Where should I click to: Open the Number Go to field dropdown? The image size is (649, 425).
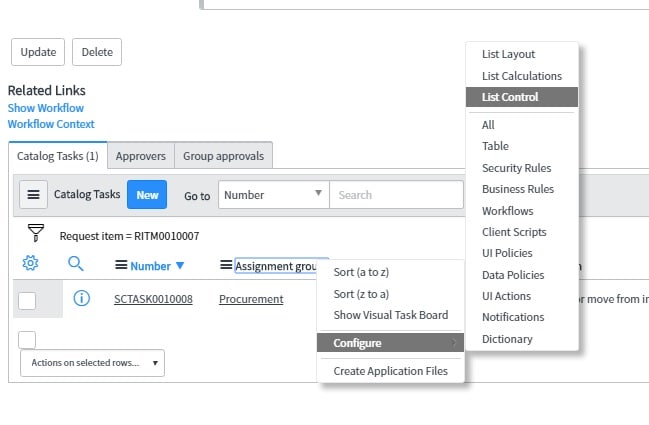click(x=273, y=195)
